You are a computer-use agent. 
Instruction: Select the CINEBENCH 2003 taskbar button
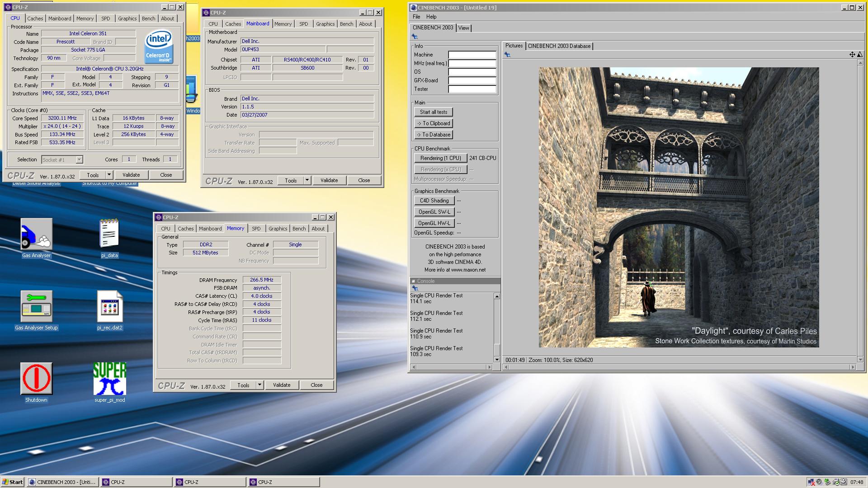pos(62,482)
